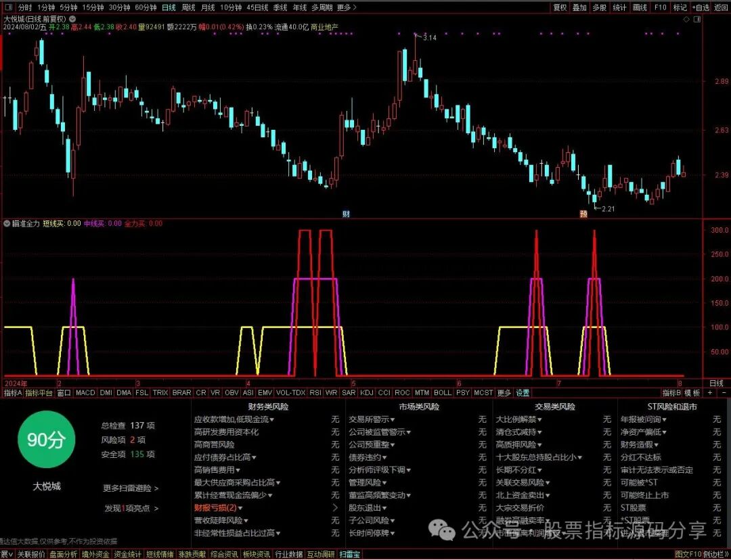Click the green 90分 score circle
The image size is (731, 560).
coord(45,440)
